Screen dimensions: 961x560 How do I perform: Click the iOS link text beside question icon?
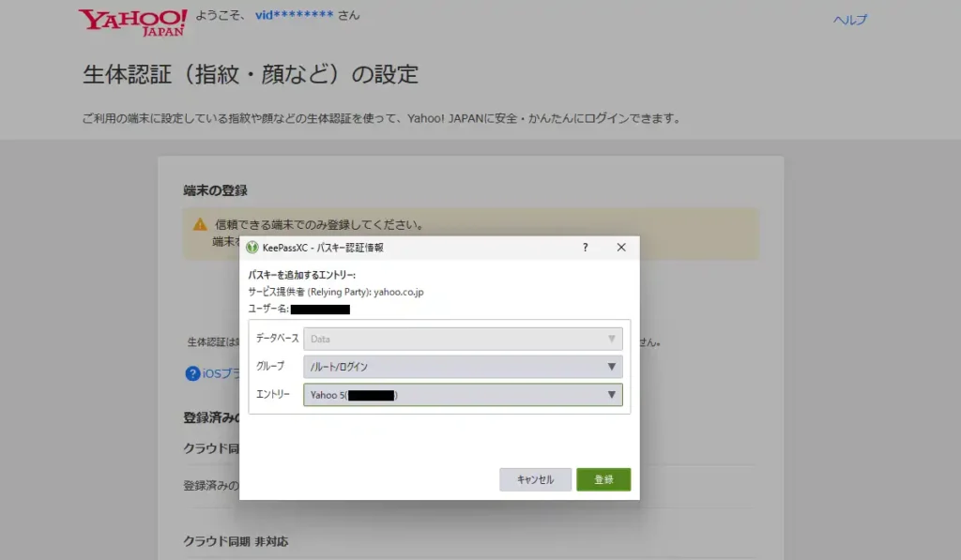(x=221, y=373)
